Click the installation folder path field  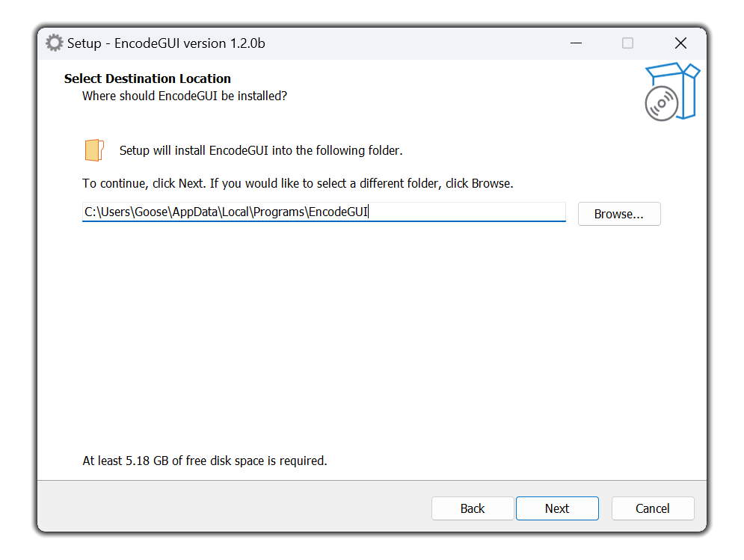coord(324,212)
